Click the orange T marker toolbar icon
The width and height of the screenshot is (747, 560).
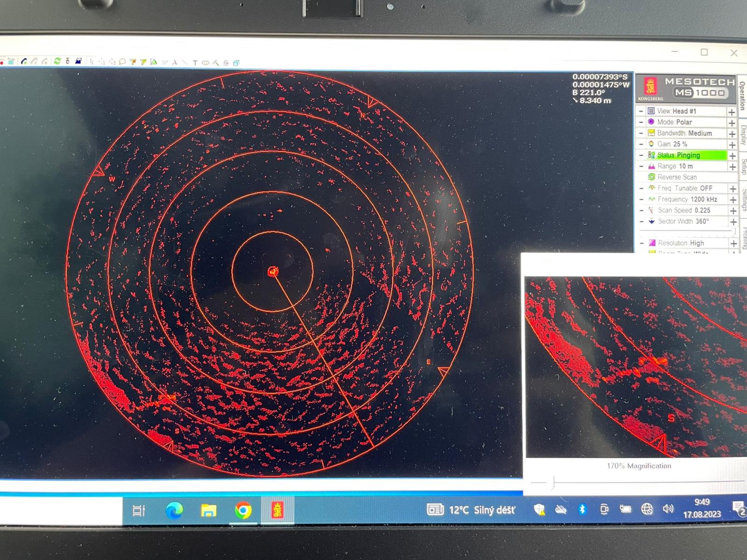[133, 62]
